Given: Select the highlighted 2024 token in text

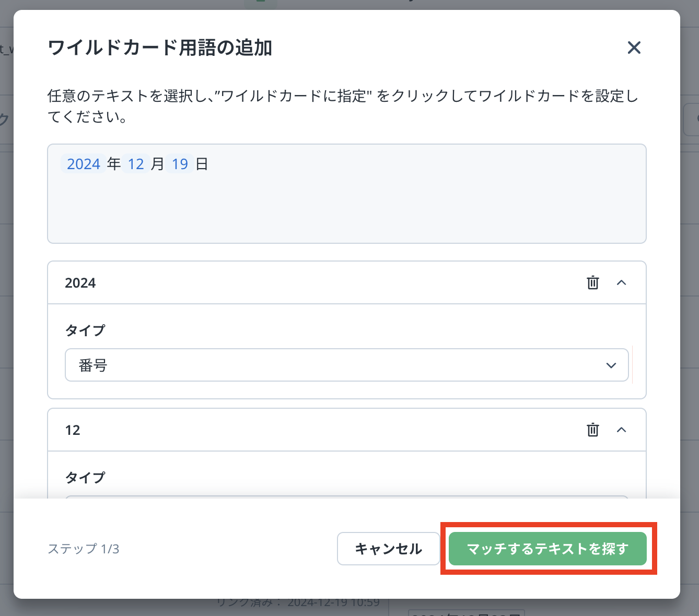Looking at the screenshot, I should click(84, 164).
